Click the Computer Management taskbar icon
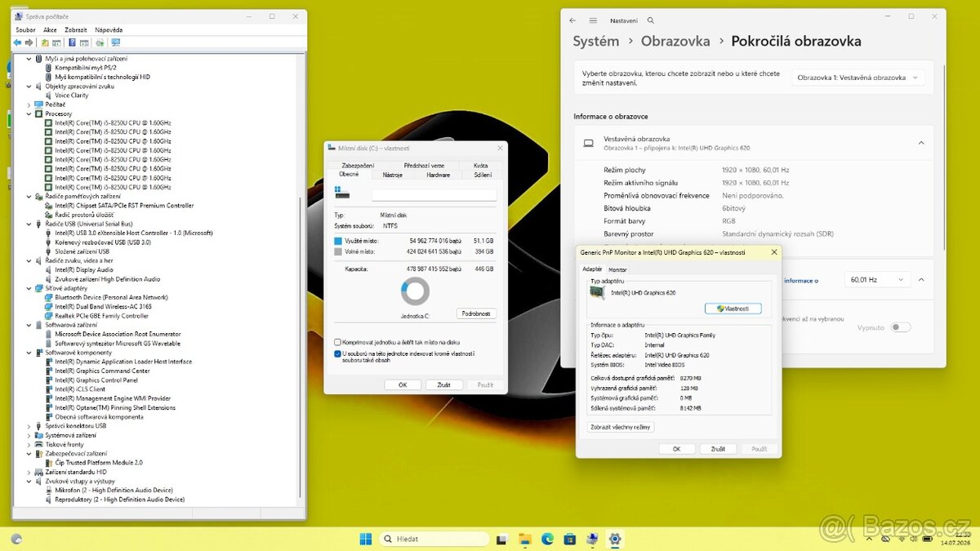This screenshot has width=980, height=551. point(592,539)
